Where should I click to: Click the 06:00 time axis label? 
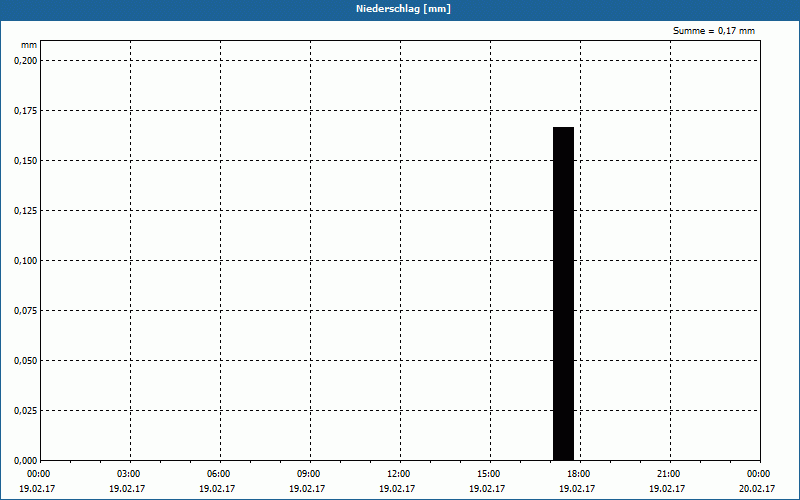(x=218, y=474)
